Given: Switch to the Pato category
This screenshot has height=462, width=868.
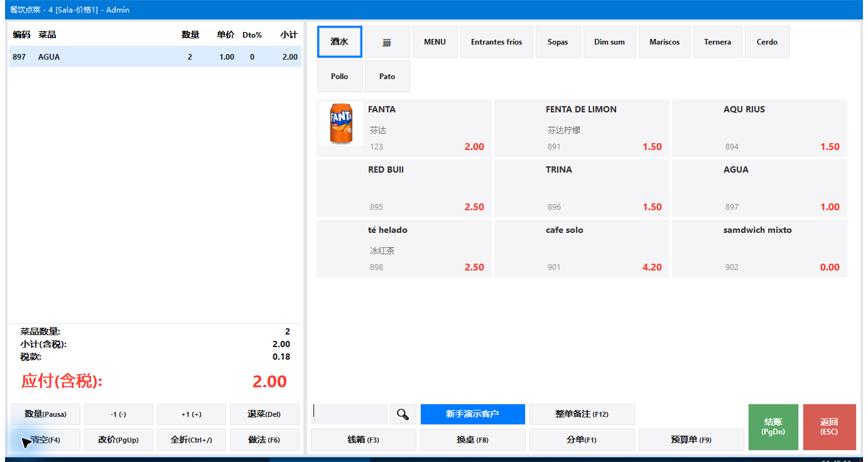Looking at the screenshot, I should [388, 77].
